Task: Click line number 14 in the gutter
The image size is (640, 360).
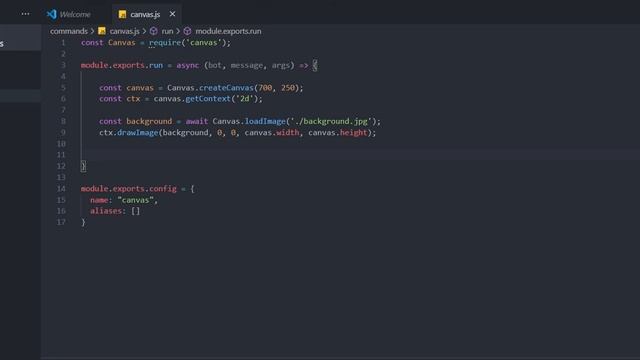Action: tap(61, 189)
